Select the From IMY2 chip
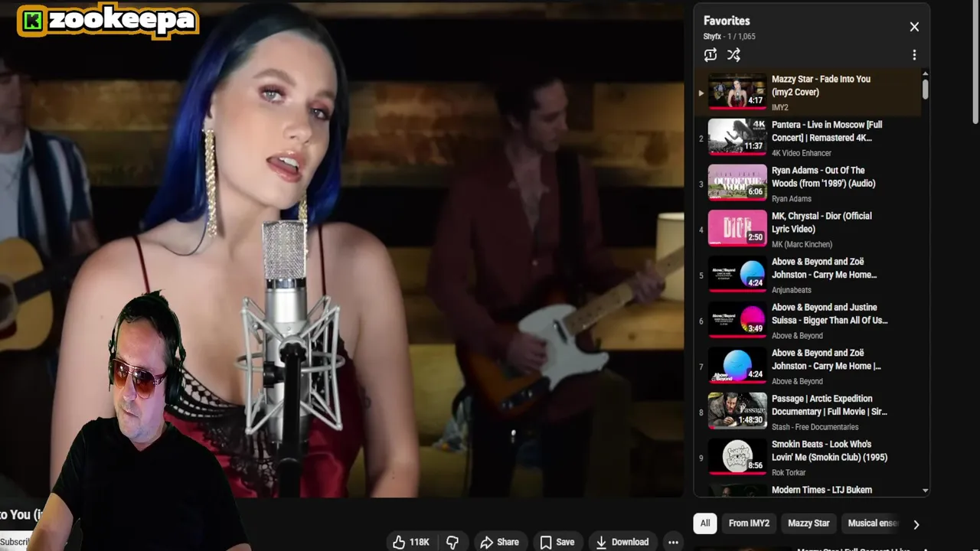 coord(749,523)
